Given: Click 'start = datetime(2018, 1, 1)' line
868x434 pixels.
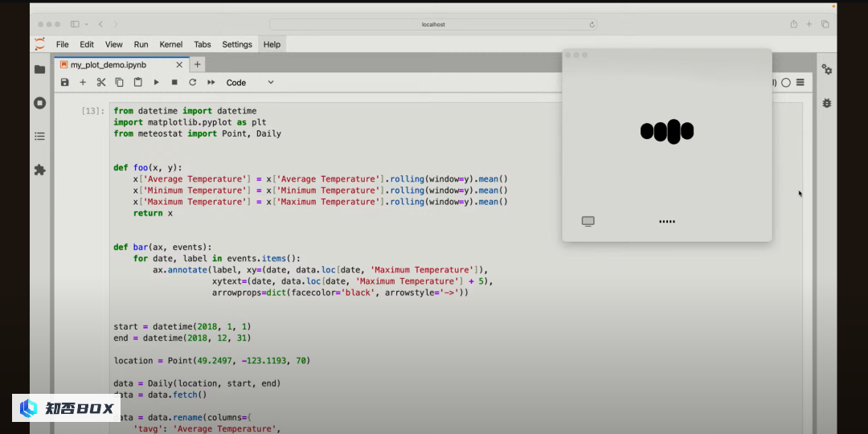Looking at the screenshot, I should pos(182,326).
